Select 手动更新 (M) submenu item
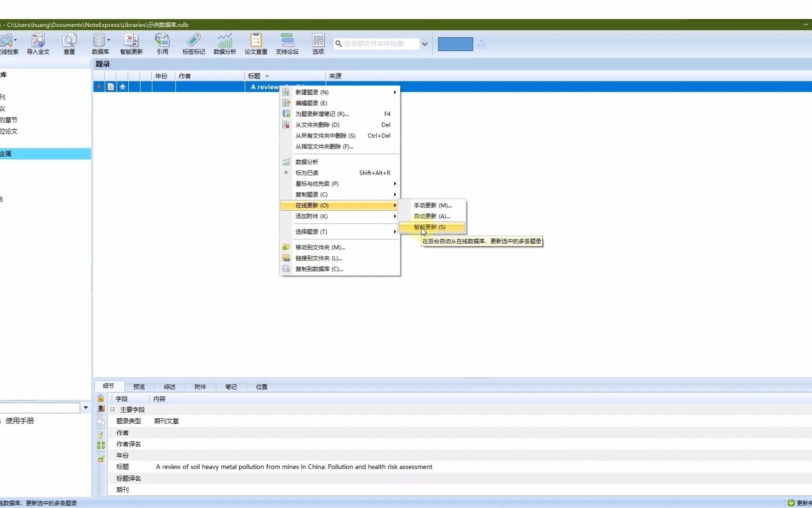This screenshot has width=812, height=508. point(432,205)
